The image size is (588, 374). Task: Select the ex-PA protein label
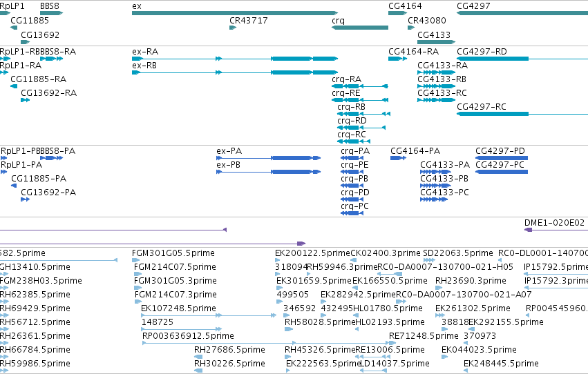tap(229, 151)
